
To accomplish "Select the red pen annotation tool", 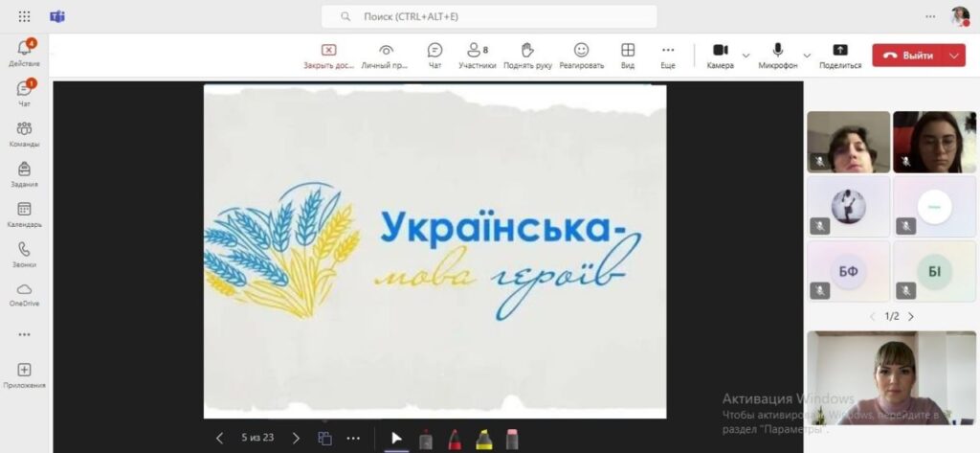I will click(455, 439).
